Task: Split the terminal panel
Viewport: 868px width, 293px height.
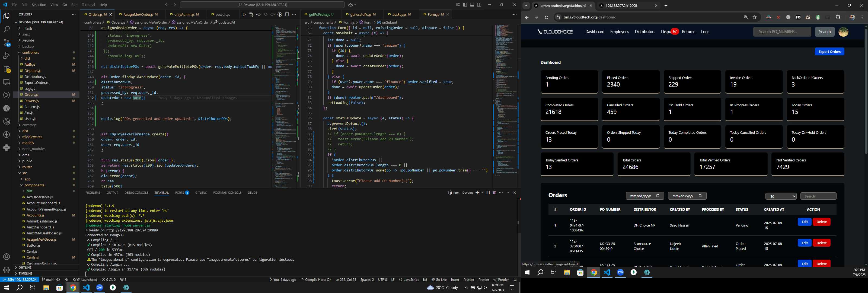Action: (x=488, y=193)
